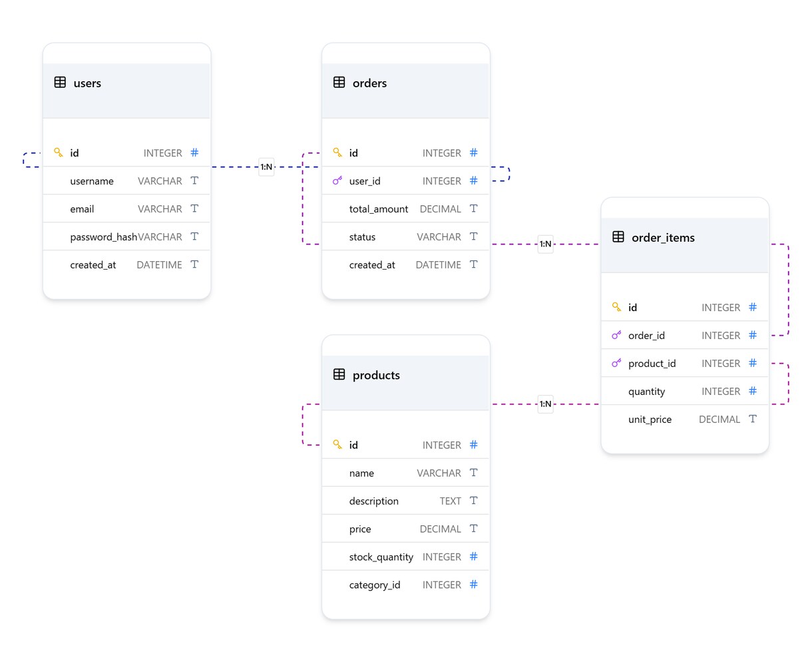Pick the "name" column in products
The image size is (812, 662).
pos(361,473)
